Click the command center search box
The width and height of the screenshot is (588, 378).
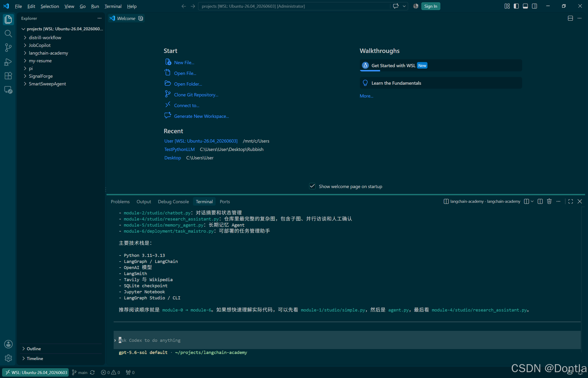[294, 6]
